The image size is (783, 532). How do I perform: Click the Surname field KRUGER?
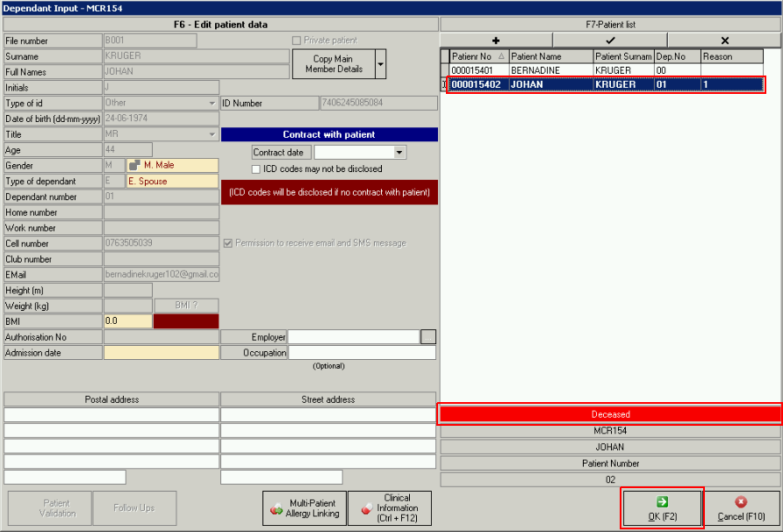(x=197, y=56)
